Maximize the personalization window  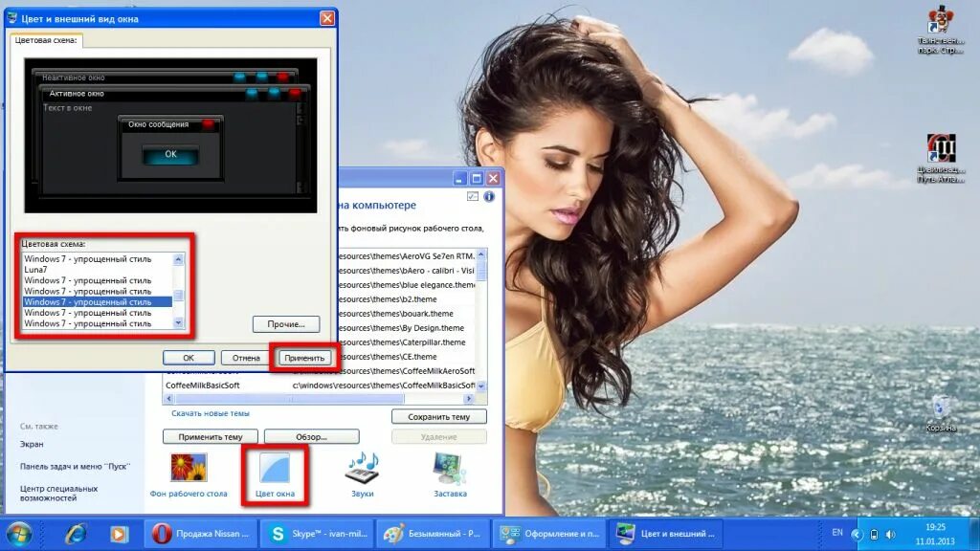(x=477, y=179)
